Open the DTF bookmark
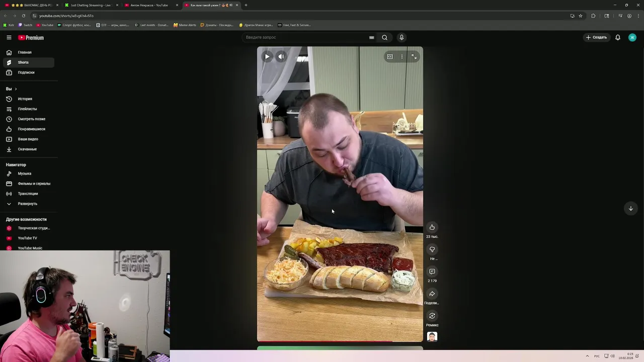The image size is (644, 362). click(113, 25)
